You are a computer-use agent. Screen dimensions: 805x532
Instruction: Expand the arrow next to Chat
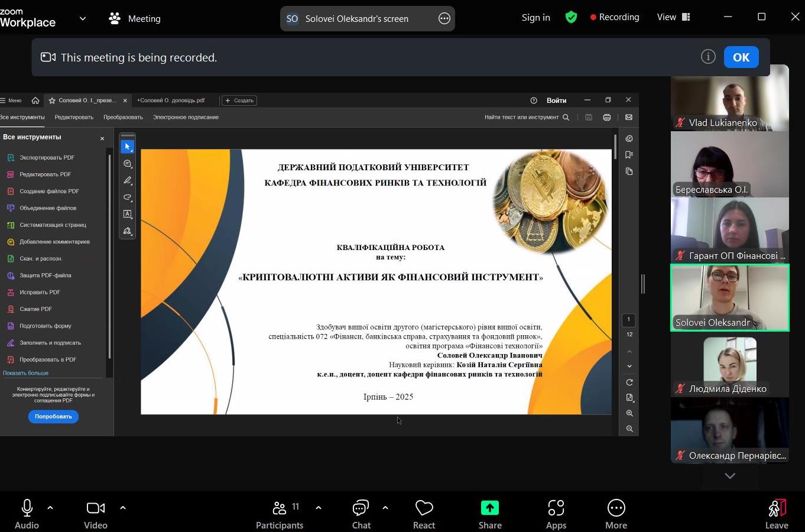click(x=385, y=508)
